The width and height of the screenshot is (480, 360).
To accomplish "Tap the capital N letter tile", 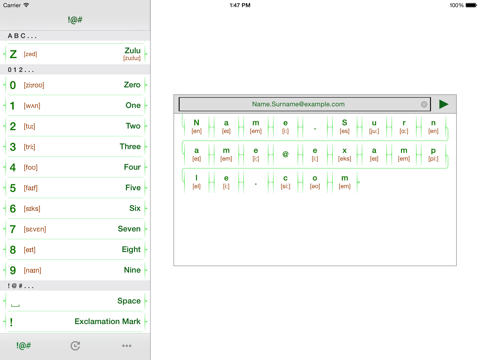I will point(197,127).
